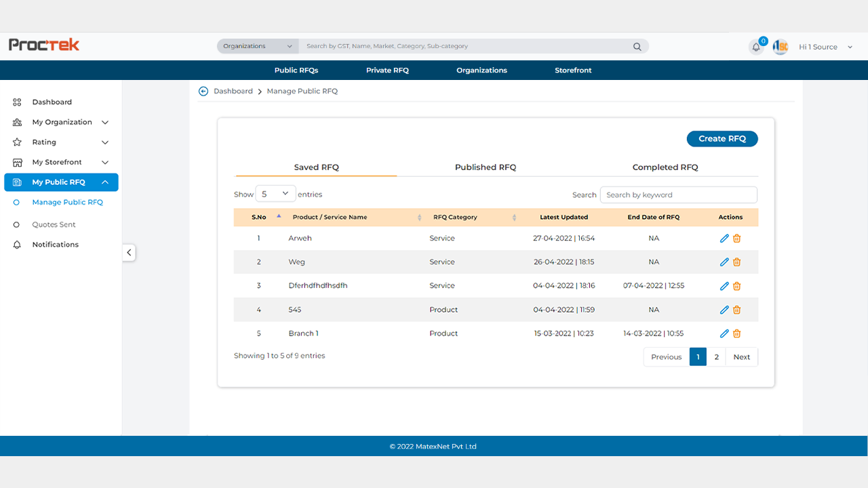Click the back arrow beside Dashboard breadcrumb
The width and height of the screenshot is (868, 488).
coord(203,91)
